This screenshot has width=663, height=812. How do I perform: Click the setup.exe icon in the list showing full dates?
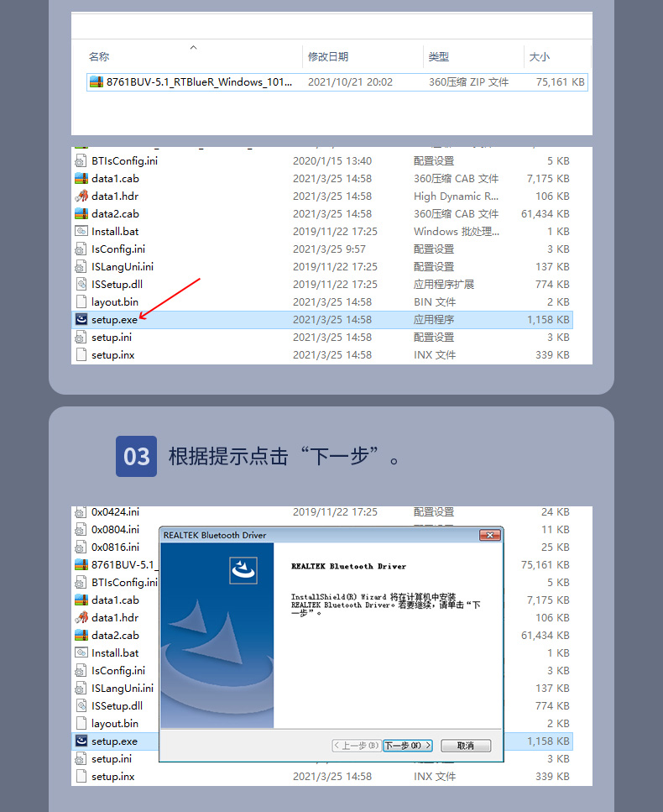coord(81,320)
